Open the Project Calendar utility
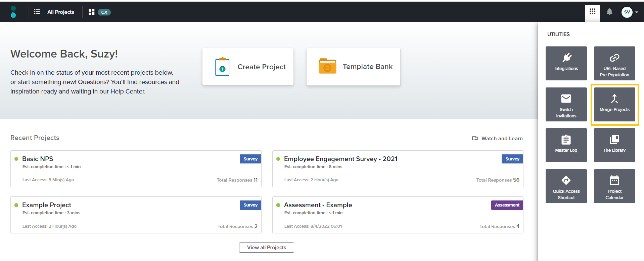This screenshot has height=261, width=644. (x=614, y=186)
